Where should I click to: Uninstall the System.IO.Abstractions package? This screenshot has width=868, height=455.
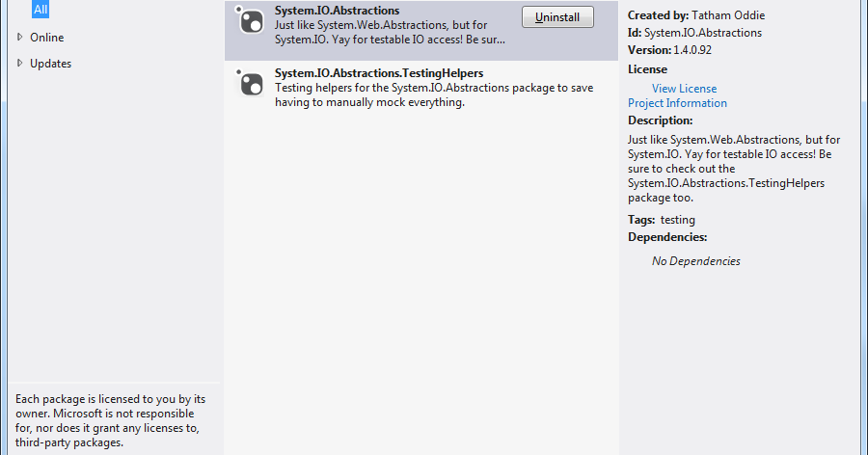tap(557, 17)
